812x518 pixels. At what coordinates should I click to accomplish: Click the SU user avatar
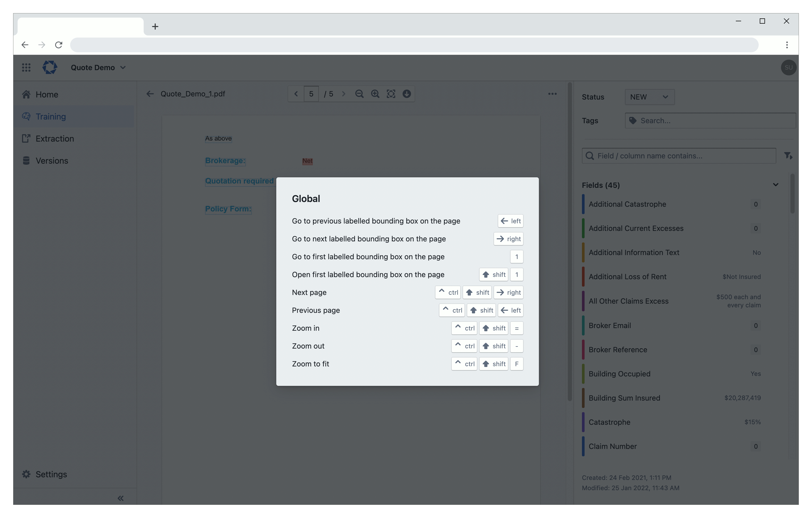[788, 68]
